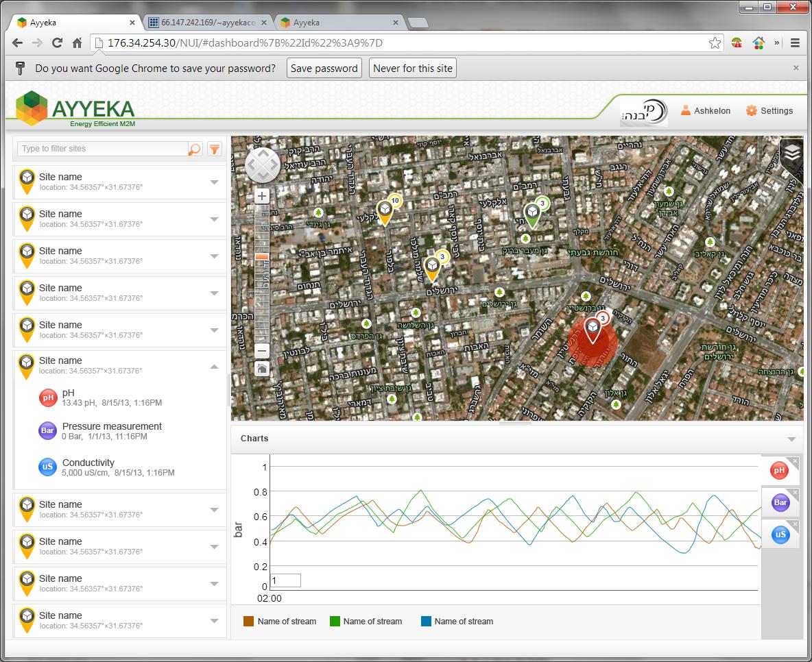Open a new browser tab
The height and width of the screenshot is (662, 812).
click(x=418, y=23)
